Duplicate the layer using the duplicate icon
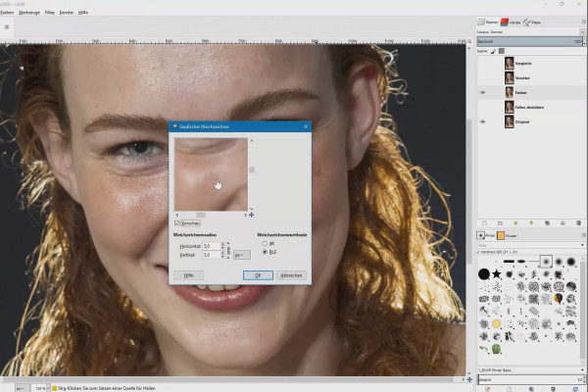Image resolution: width=588 pixels, height=392 pixels. click(x=547, y=223)
